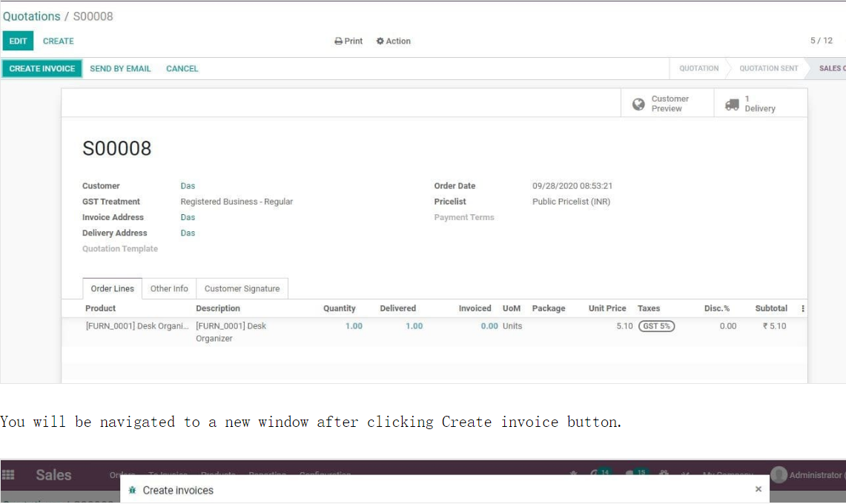846x504 pixels.
Task: Sort by Delivered column header
Action: [x=397, y=308]
